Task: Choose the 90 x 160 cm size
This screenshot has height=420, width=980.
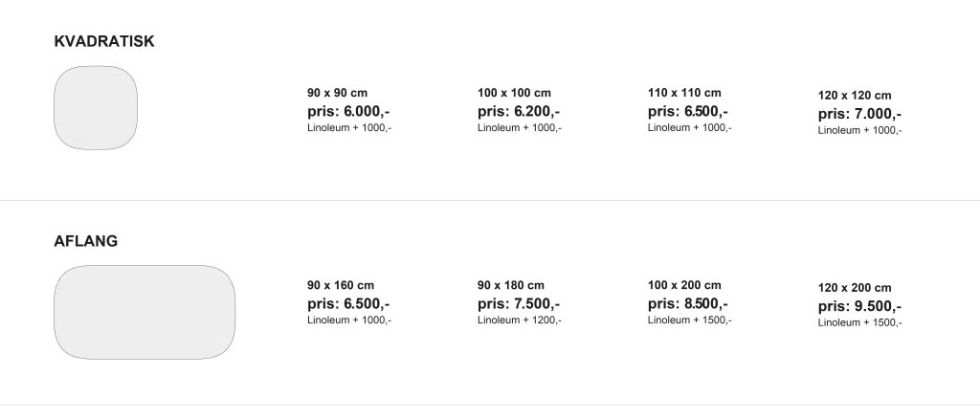Action: 341,286
